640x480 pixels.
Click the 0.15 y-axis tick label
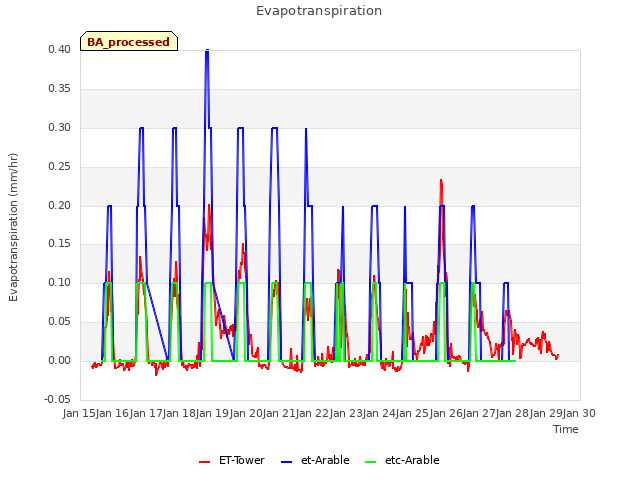click(x=59, y=244)
